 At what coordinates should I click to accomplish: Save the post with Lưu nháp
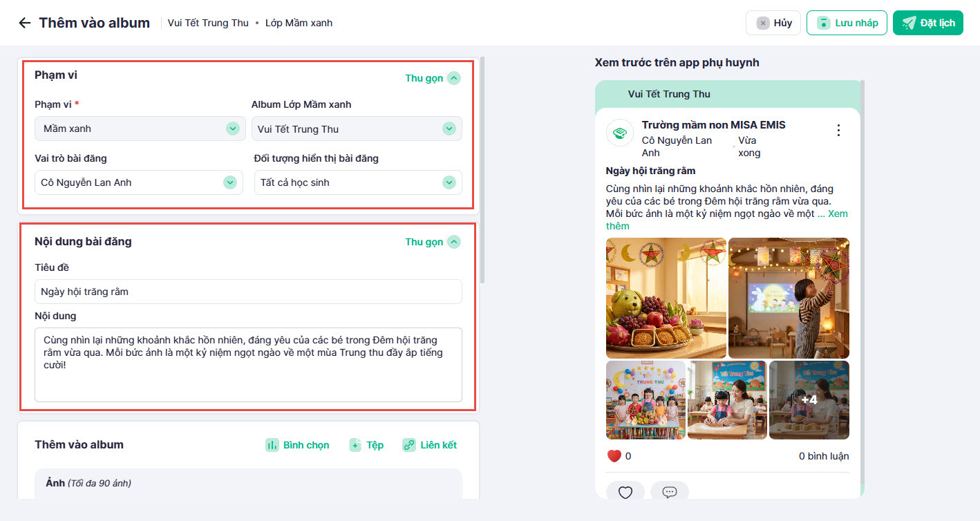pyautogui.click(x=847, y=23)
